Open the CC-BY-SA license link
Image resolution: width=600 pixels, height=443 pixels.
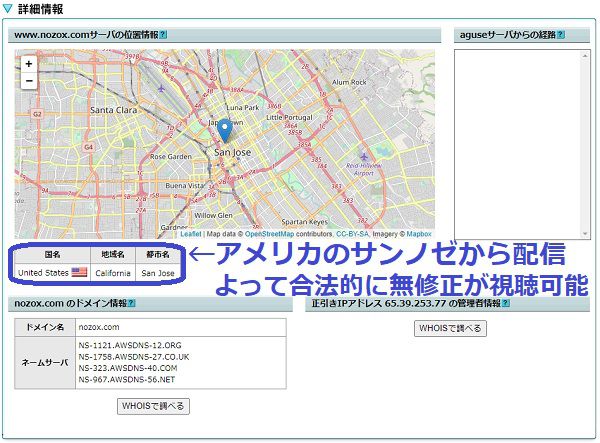(352, 234)
